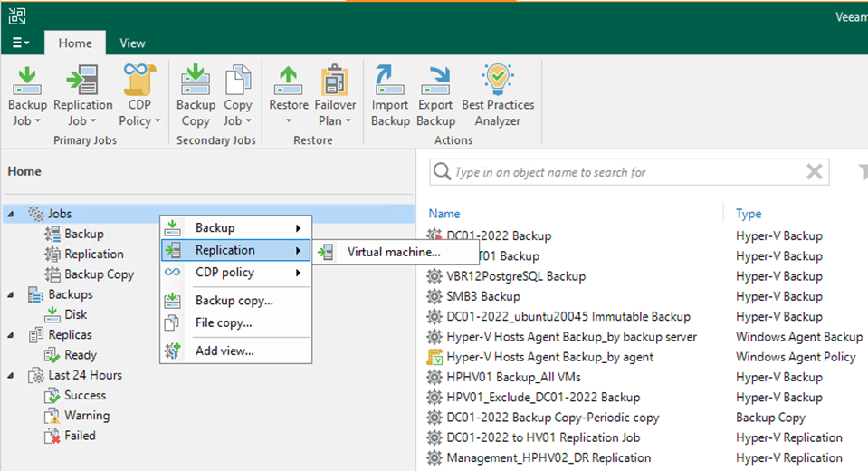The width and height of the screenshot is (868, 471).
Task: Select Virtual machine... submenu item
Action: click(396, 252)
